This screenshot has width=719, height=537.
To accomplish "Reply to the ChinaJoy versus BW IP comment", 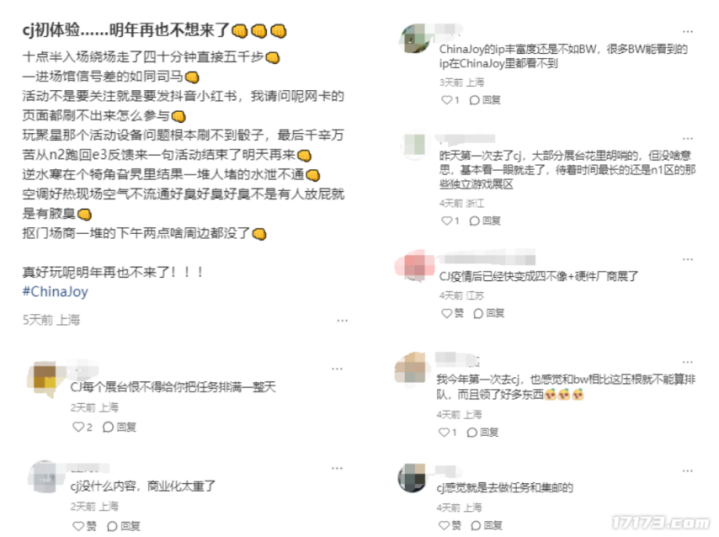I will pos(485,100).
